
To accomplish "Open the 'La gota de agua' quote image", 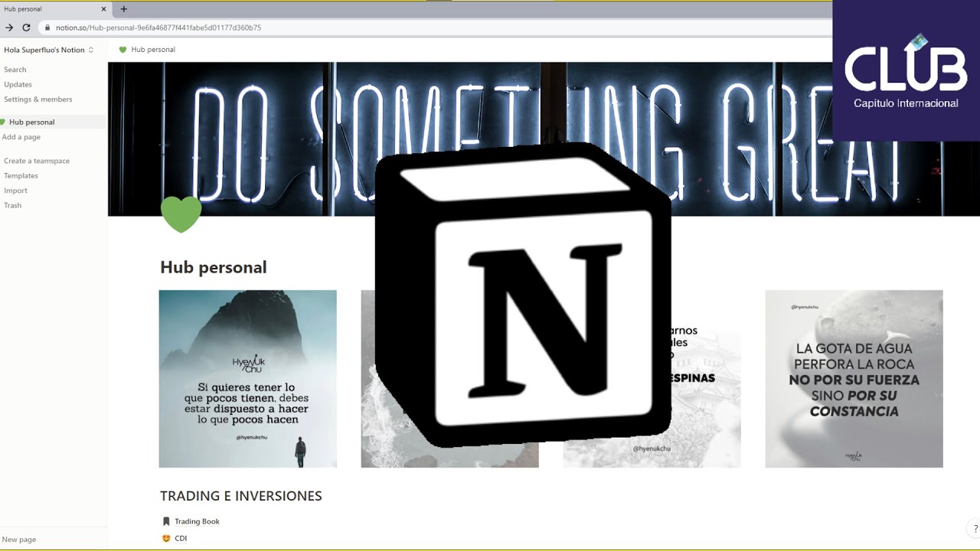I will [x=854, y=379].
